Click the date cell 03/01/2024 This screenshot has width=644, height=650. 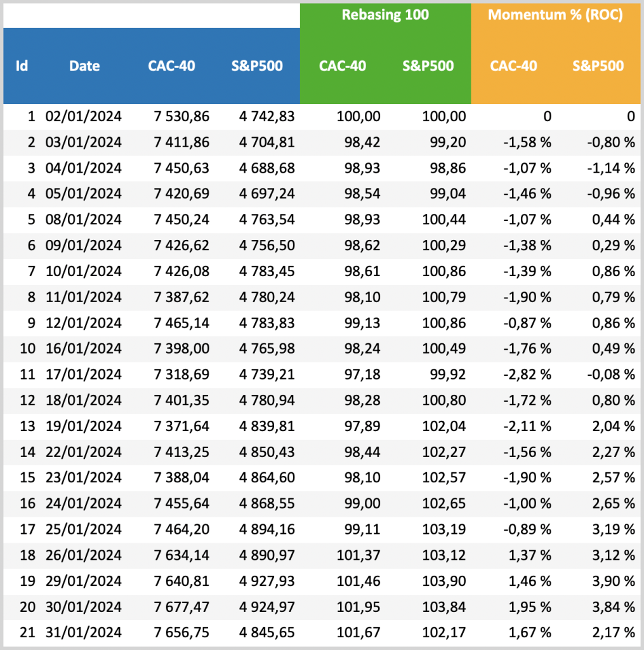tap(83, 143)
